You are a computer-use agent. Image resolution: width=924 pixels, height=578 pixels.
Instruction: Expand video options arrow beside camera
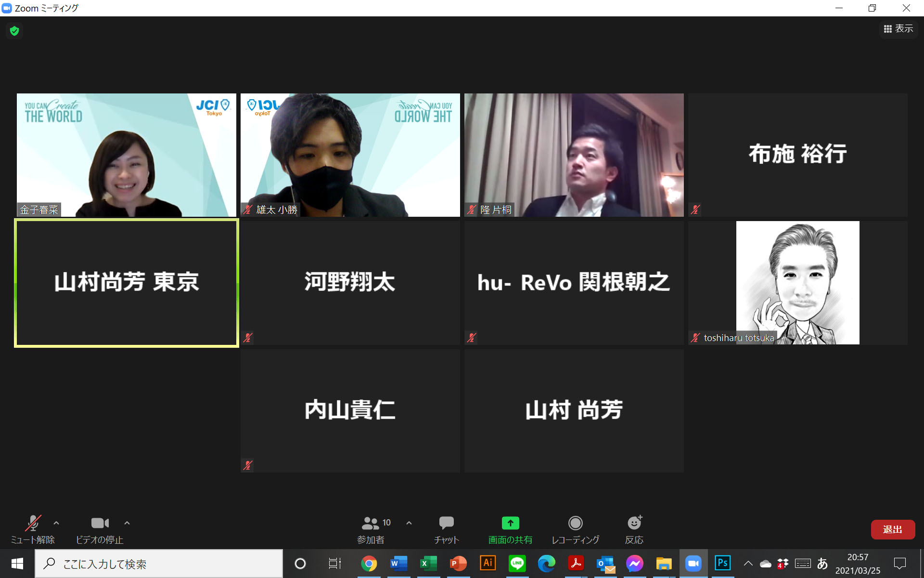pyautogui.click(x=127, y=523)
